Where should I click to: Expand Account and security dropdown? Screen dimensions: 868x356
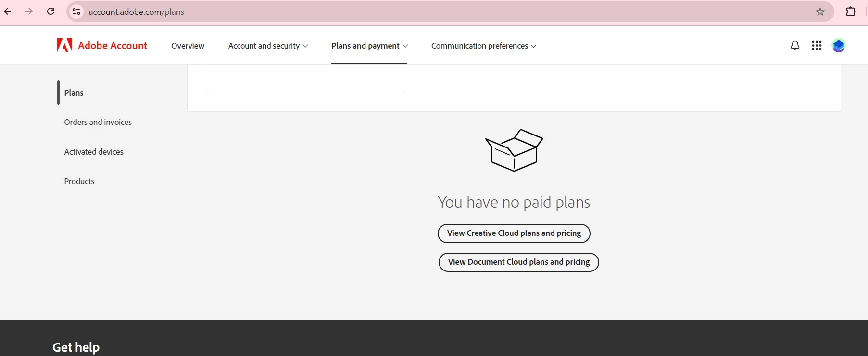point(268,46)
